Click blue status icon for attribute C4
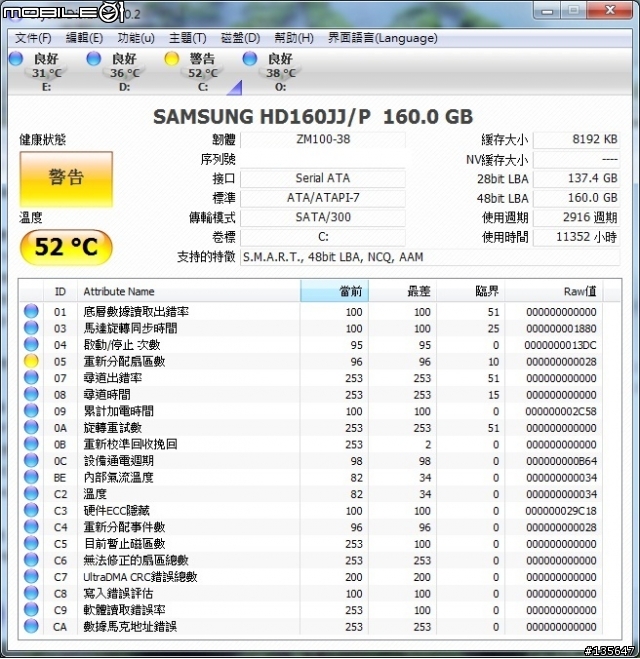Viewport: 640px width, 659px height. point(31,527)
